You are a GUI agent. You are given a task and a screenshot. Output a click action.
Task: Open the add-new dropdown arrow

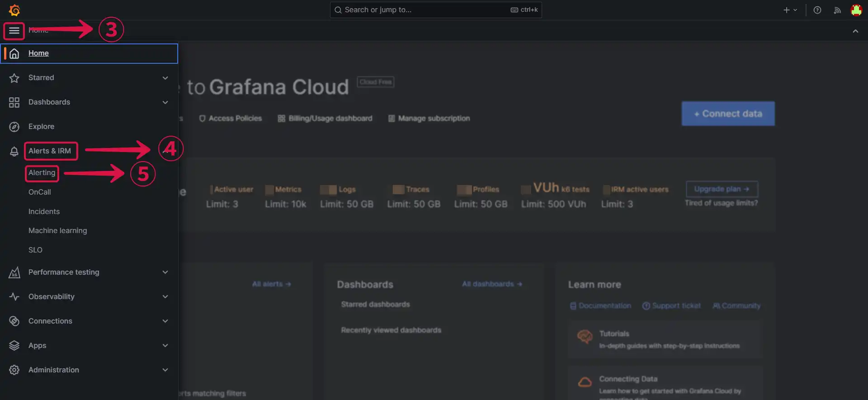[795, 10]
